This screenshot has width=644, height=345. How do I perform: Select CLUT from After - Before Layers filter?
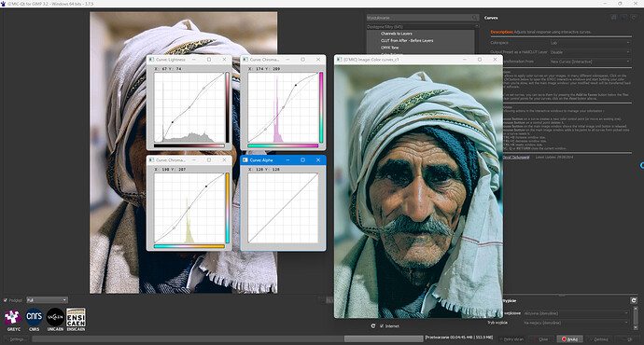click(x=407, y=41)
